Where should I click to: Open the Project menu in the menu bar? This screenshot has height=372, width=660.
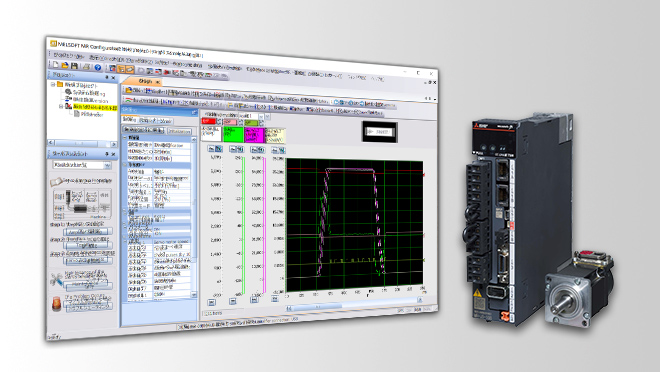pyautogui.click(x=68, y=55)
